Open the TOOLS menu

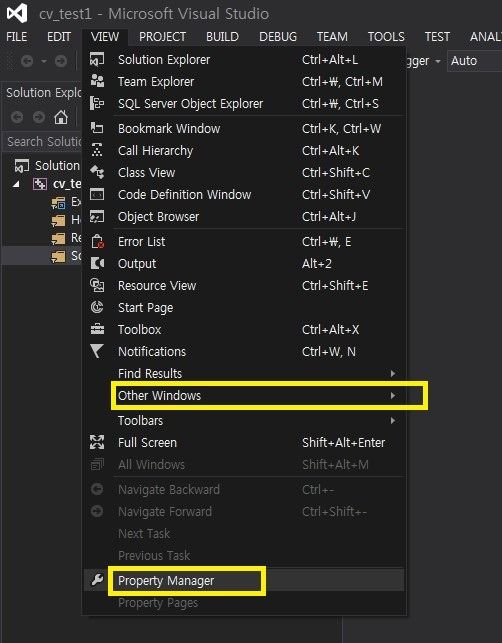pos(386,37)
